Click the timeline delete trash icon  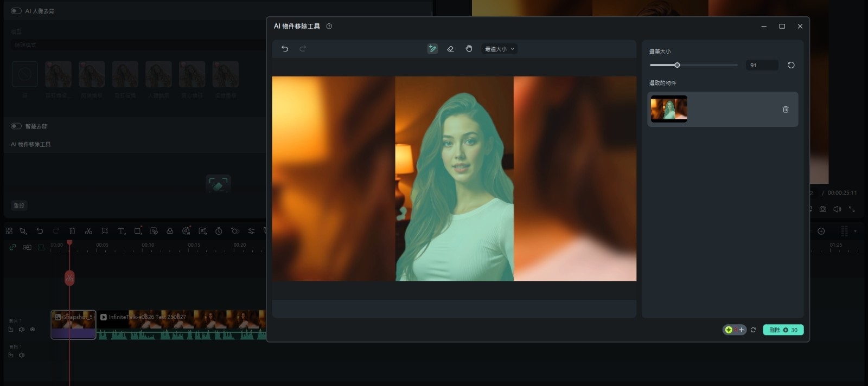click(72, 231)
